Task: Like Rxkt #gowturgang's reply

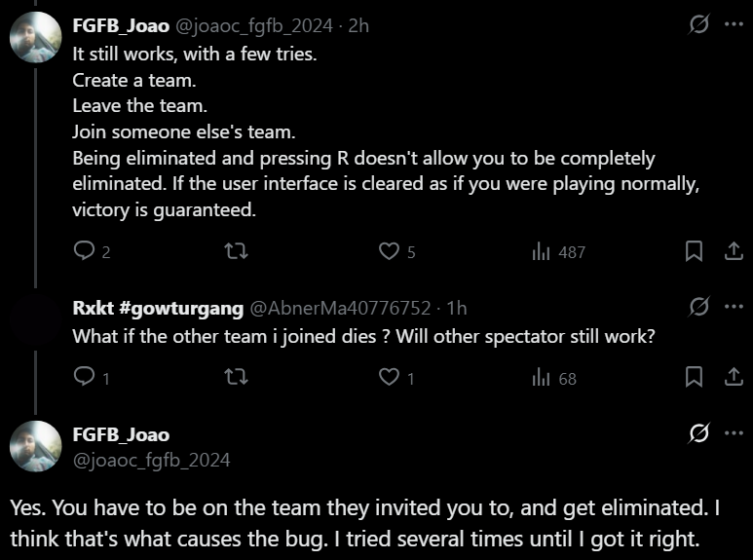Action: (390, 377)
